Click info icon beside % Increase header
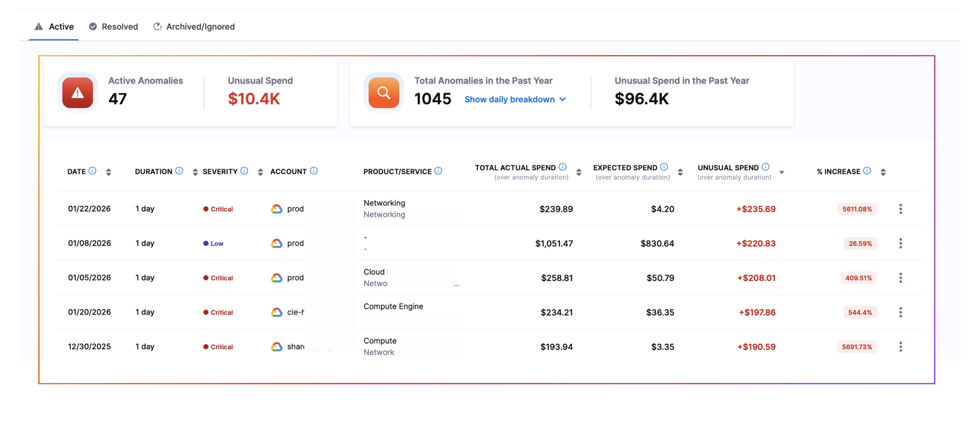The image size is (980, 424). 867,171
